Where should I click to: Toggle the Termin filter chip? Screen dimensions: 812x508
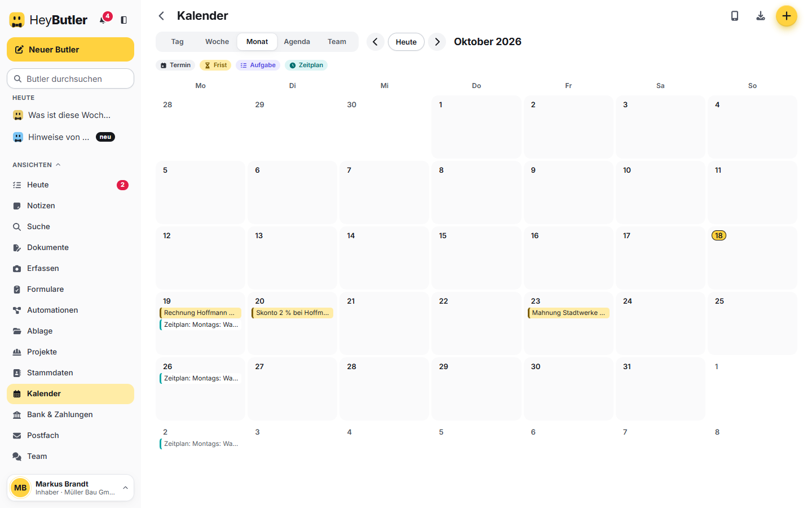(x=175, y=65)
